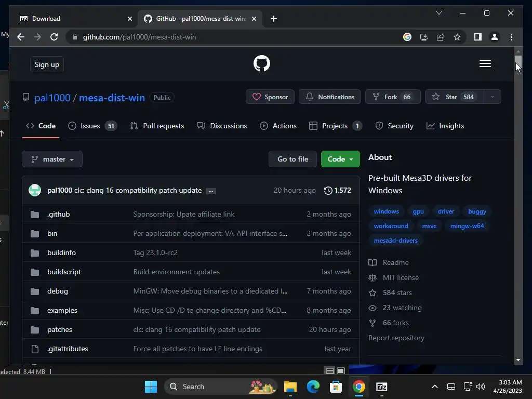Expand the green Code dropdown
The image size is (532, 399).
(340, 159)
